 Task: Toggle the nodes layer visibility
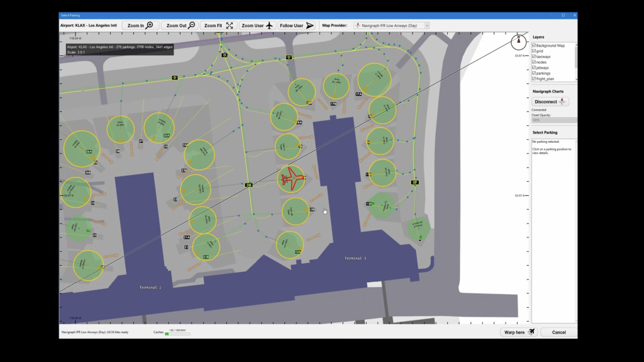(535, 62)
